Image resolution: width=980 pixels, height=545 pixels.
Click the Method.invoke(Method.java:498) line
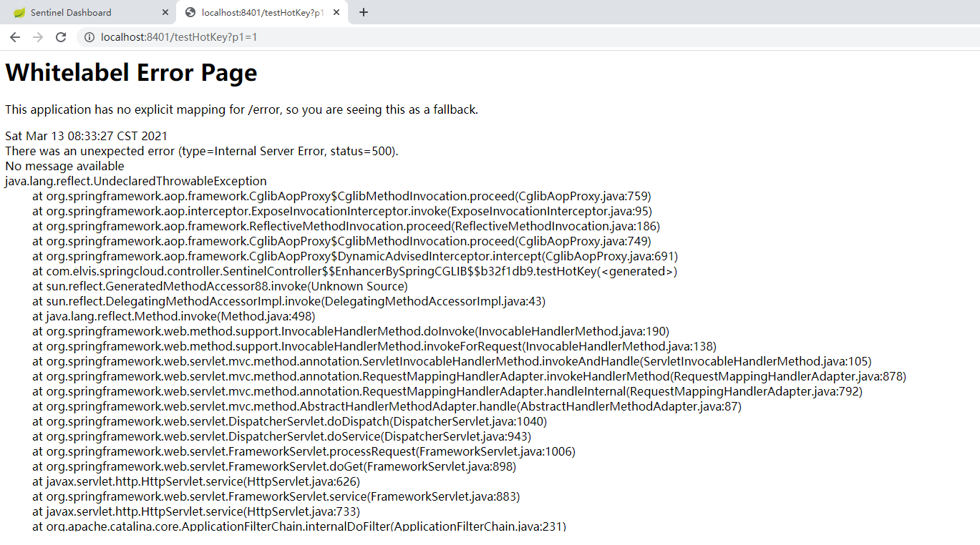click(174, 316)
